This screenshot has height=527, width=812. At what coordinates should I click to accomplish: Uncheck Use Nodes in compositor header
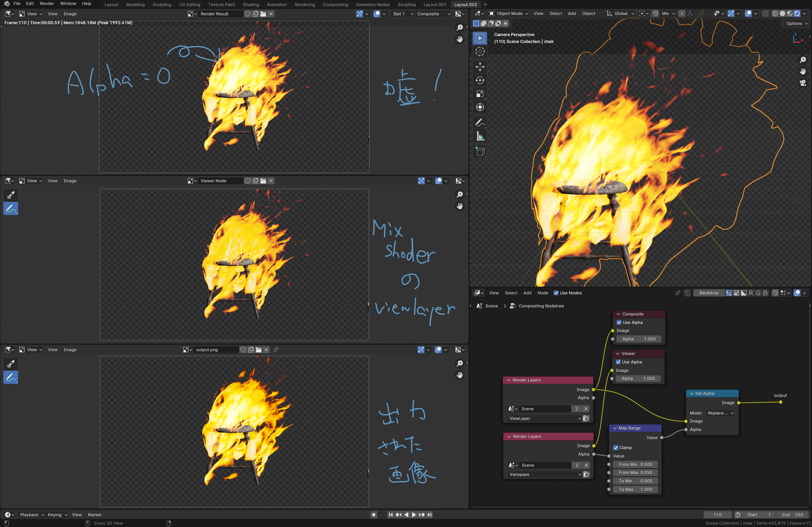(x=556, y=293)
